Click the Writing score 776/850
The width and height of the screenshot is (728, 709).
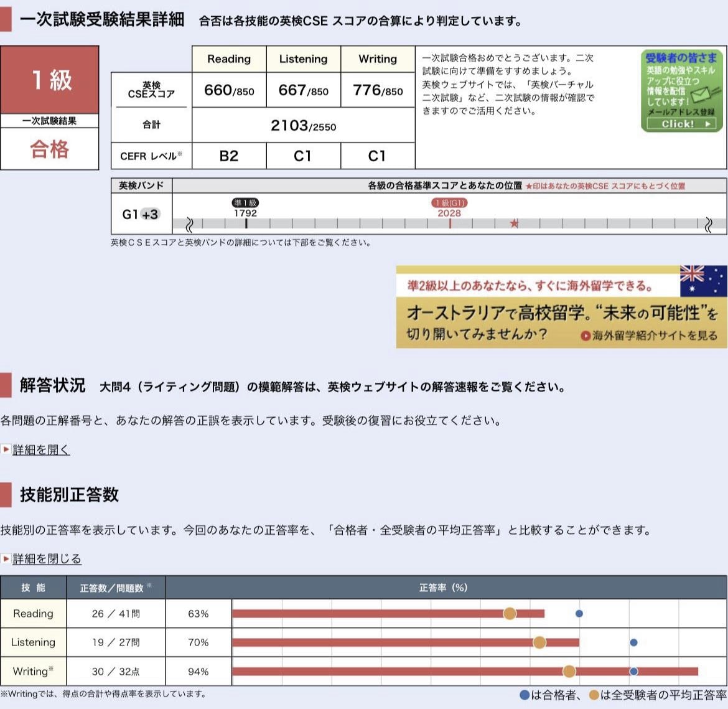click(378, 90)
